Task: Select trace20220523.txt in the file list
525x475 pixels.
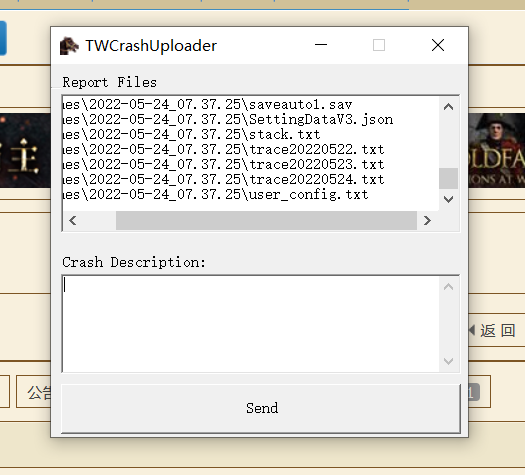Action: point(224,165)
